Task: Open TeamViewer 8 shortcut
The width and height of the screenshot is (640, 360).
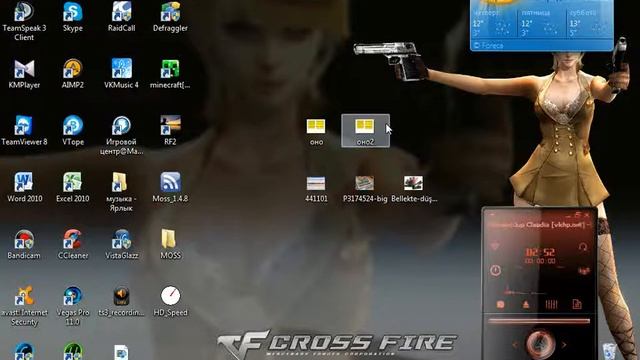Action: (24, 131)
